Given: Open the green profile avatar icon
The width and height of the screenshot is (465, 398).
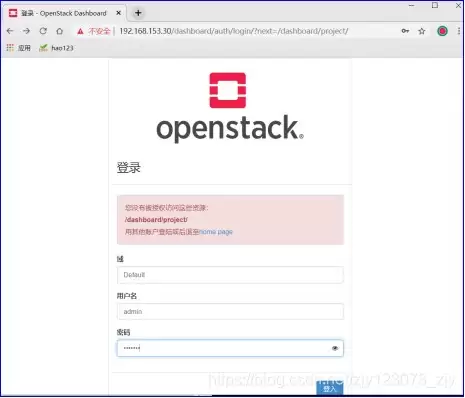Looking at the screenshot, I should click(442, 31).
